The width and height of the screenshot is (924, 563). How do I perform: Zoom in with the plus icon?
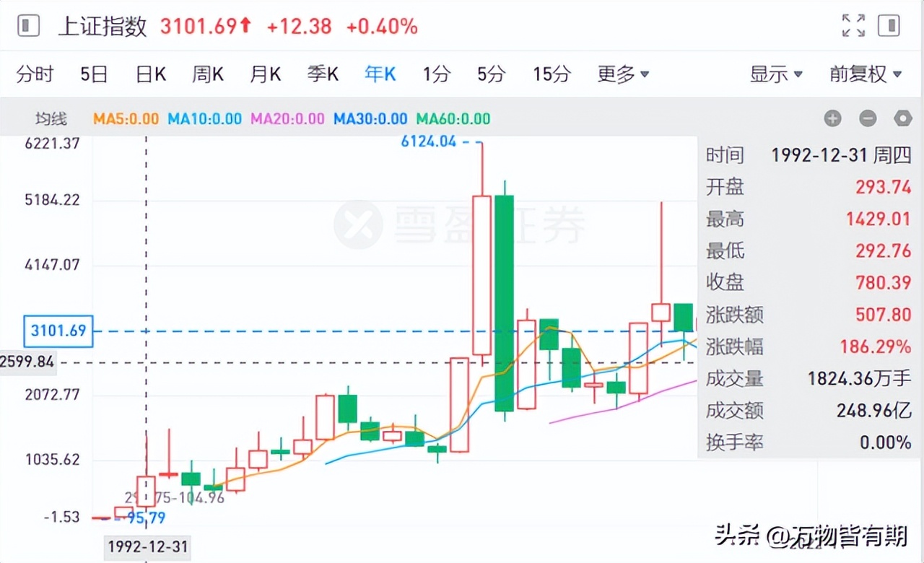click(x=833, y=118)
